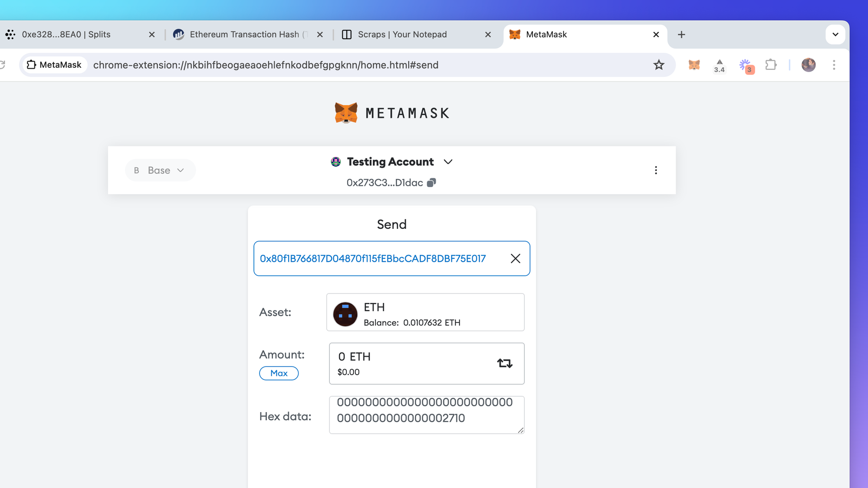This screenshot has width=868, height=488.
Task: Switch to the Splits tab
Action: 66,34
